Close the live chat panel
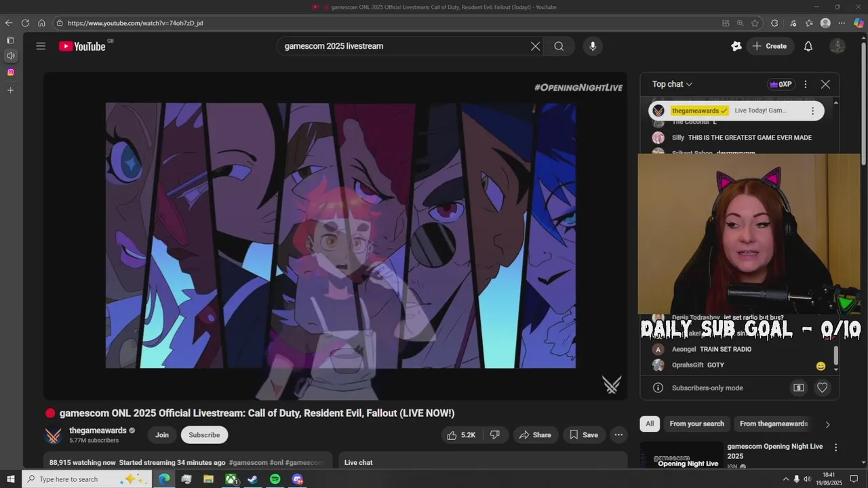The width and height of the screenshot is (868, 488). 825,84
